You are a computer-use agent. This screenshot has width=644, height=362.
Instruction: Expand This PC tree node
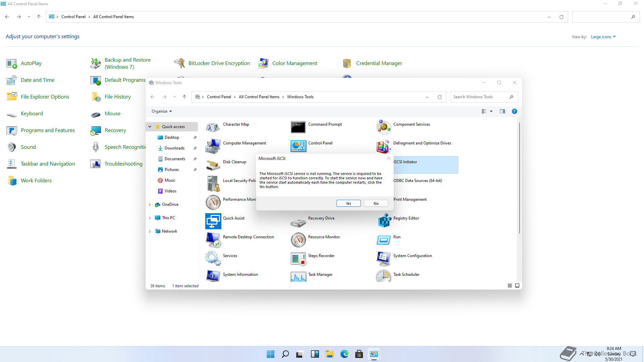tap(150, 218)
